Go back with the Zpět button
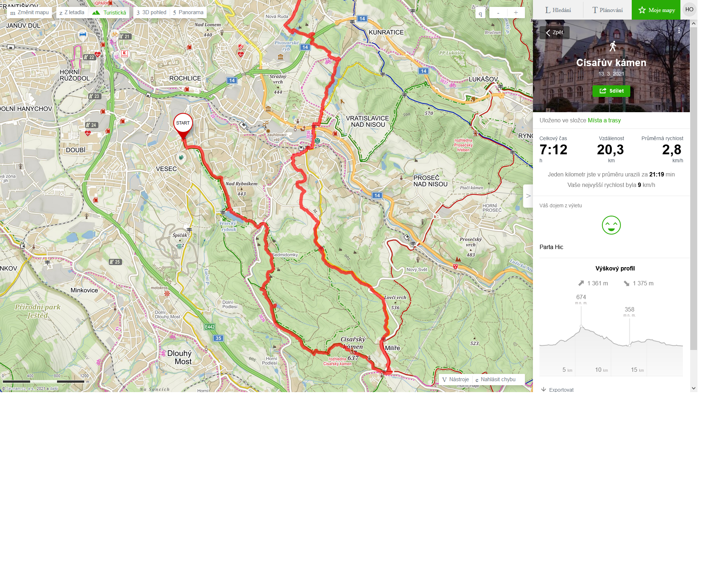Screen dimensions: 728x562 pyautogui.click(x=554, y=32)
